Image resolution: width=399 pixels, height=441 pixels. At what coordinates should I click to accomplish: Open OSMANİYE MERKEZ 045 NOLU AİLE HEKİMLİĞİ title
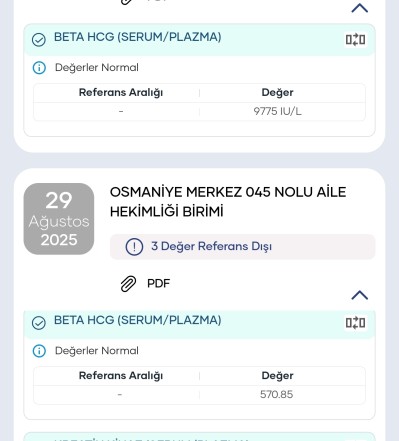(228, 202)
